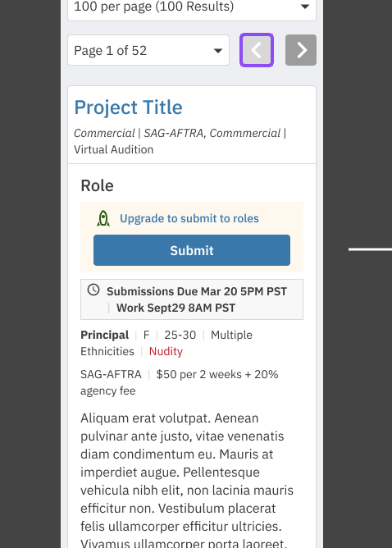The width and height of the screenshot is (392, 548).
Task: Click the Nudity red tag
Action: click(x=166, y=351)
